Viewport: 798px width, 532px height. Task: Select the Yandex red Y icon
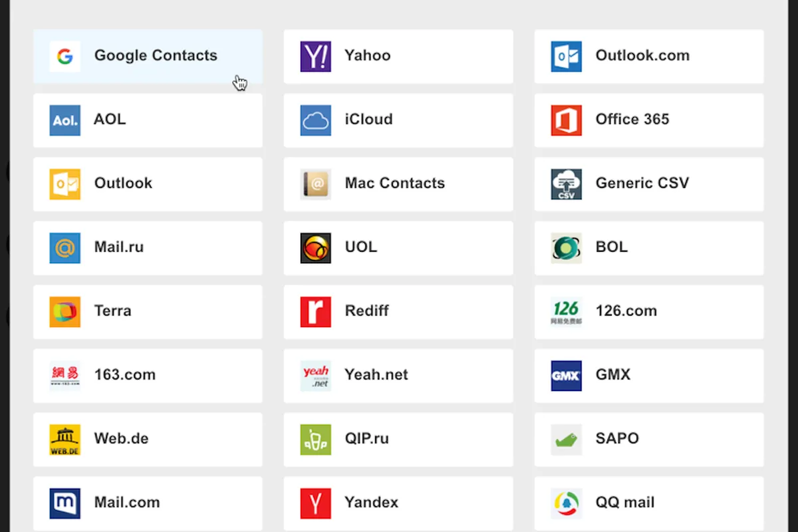tap(315, 503)
